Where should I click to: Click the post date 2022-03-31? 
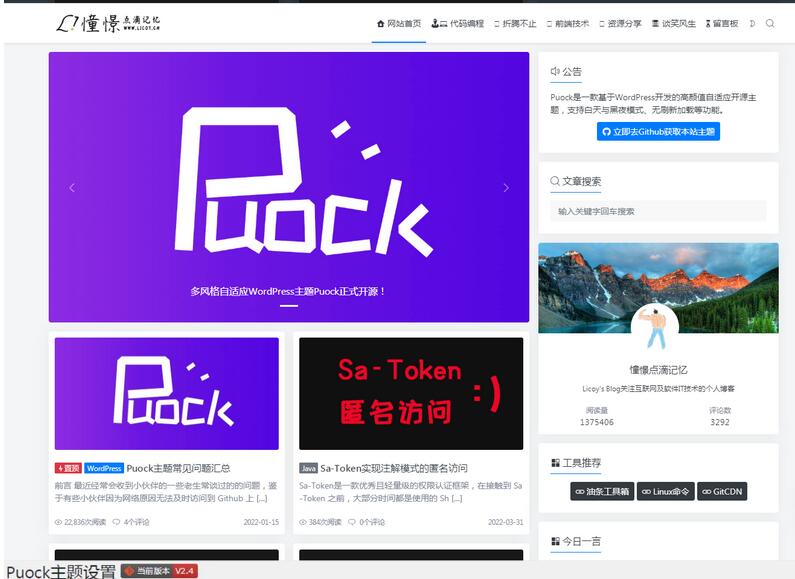pos(505,522)
